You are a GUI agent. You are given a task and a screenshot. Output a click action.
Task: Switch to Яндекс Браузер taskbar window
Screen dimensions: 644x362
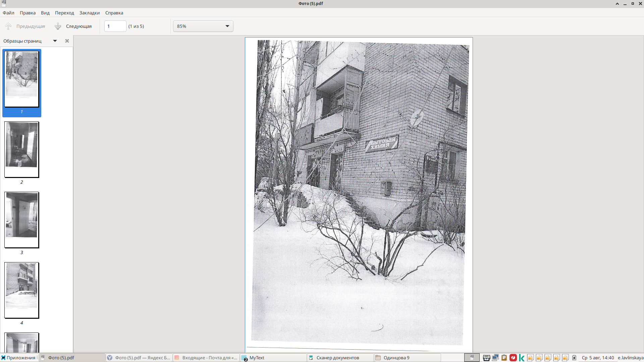click(x=139, y=358)
